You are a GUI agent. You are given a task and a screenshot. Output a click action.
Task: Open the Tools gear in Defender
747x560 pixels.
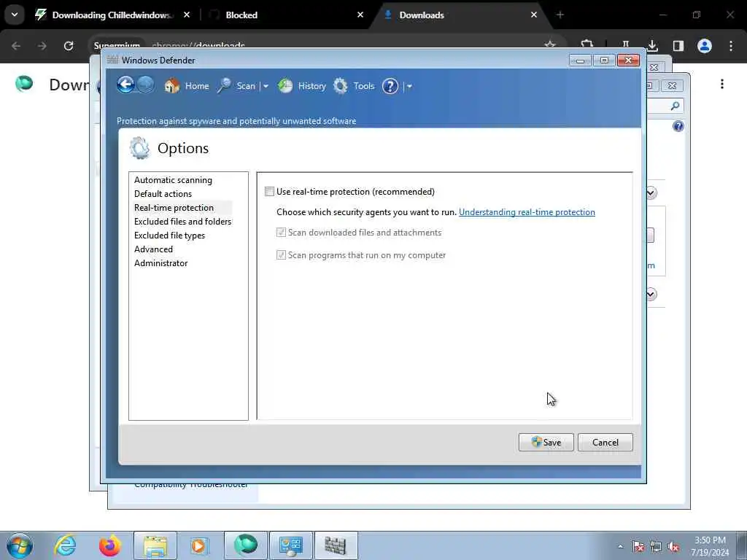click(x=354, y=86)
